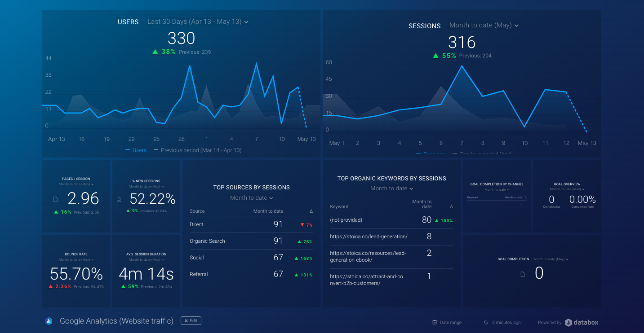Click the Google Analytics bar chart icon
Screen dimensions: 644x333
click(49, 321)
